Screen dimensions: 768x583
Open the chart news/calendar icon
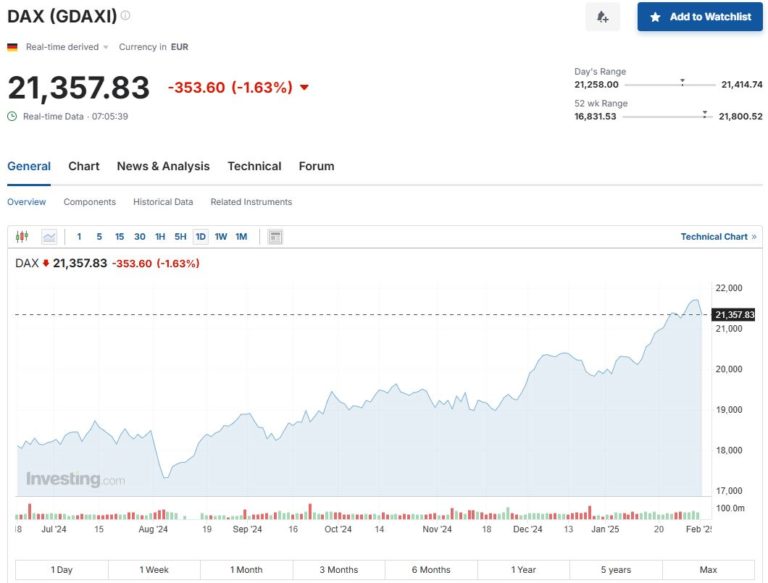(275, 237)
